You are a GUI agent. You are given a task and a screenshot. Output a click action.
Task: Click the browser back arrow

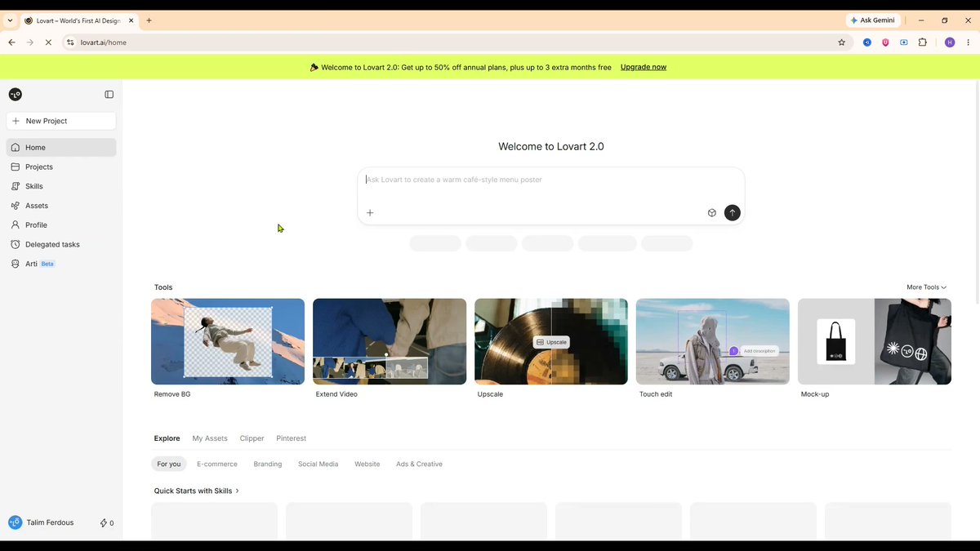coord(11,42)
